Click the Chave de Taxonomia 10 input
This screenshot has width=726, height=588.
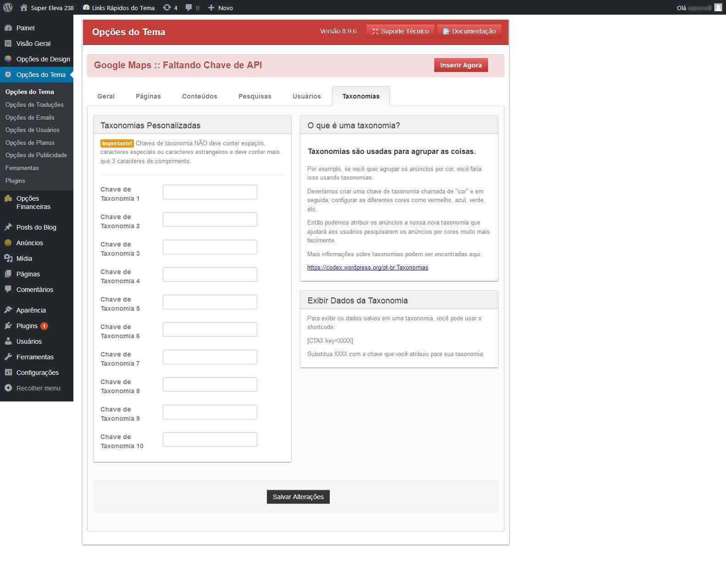pyautogui.click(x=210, y=440)
